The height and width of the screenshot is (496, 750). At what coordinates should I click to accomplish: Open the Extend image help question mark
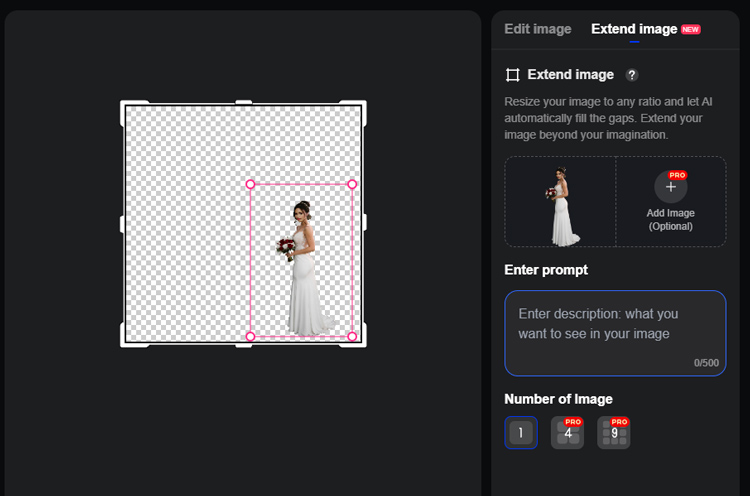[632, 75]
